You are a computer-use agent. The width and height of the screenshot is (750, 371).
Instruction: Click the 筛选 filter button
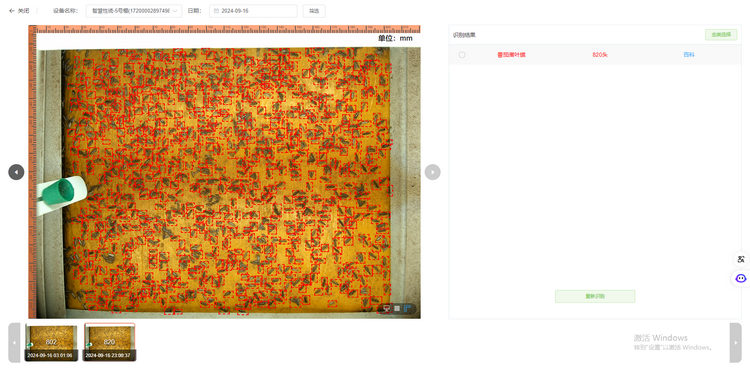point(314,11)
